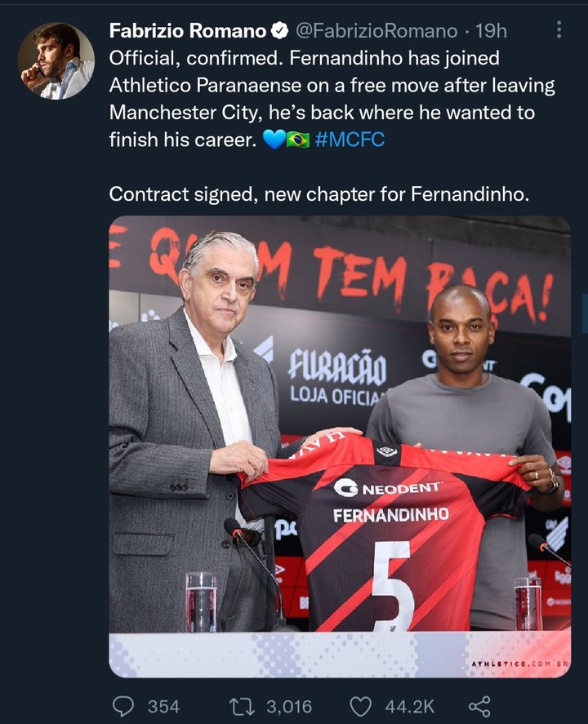Open the three-dot more options menu

[x=559, y=30]
